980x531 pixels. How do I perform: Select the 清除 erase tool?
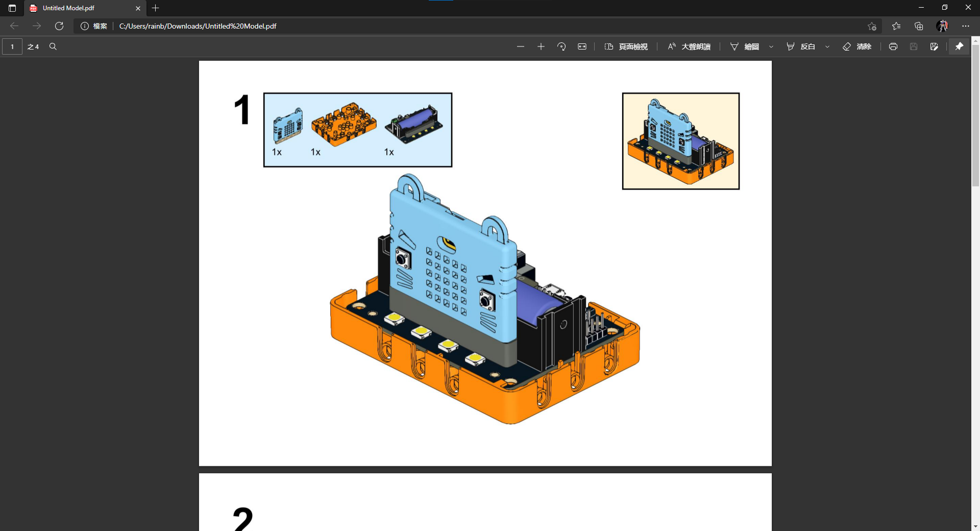pyautogui.click(x=857, y=46)
